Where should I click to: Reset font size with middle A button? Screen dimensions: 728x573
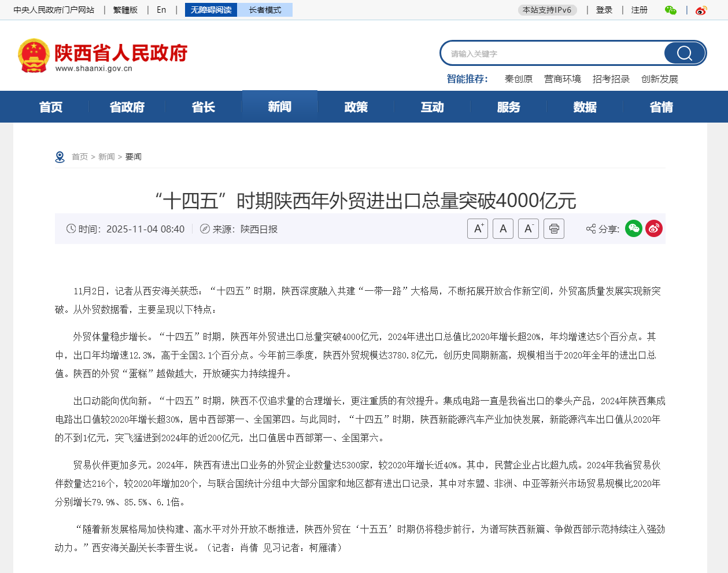(x=503, y=229)
